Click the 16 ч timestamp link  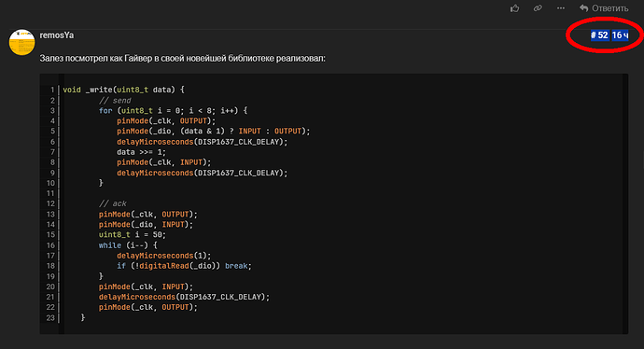pos(620,35)
